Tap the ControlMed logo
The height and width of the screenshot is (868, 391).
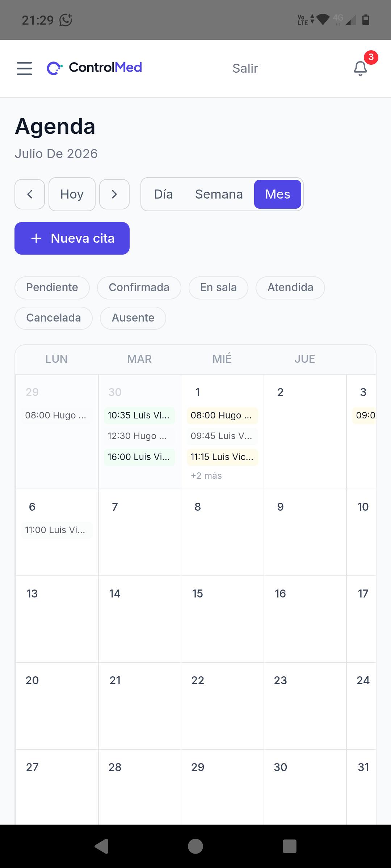point(94,68)
